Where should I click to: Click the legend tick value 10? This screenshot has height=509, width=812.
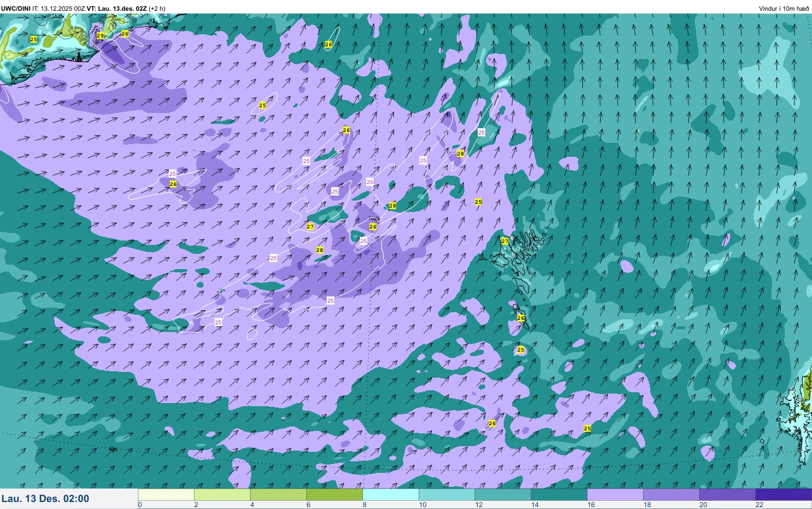422,505
